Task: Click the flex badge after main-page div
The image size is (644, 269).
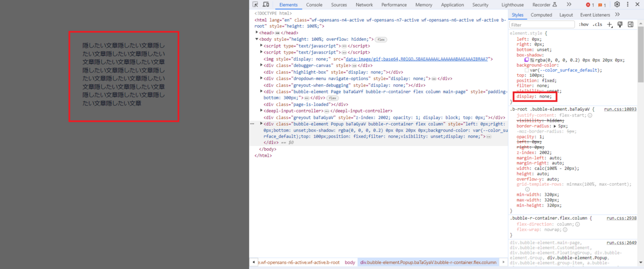Action: click(x=333, y=99)
